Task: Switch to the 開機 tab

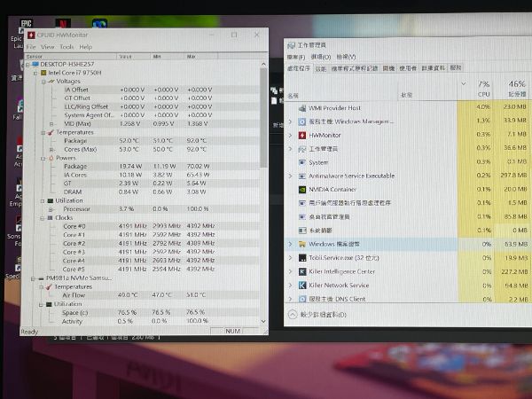Action: point(389,68)
